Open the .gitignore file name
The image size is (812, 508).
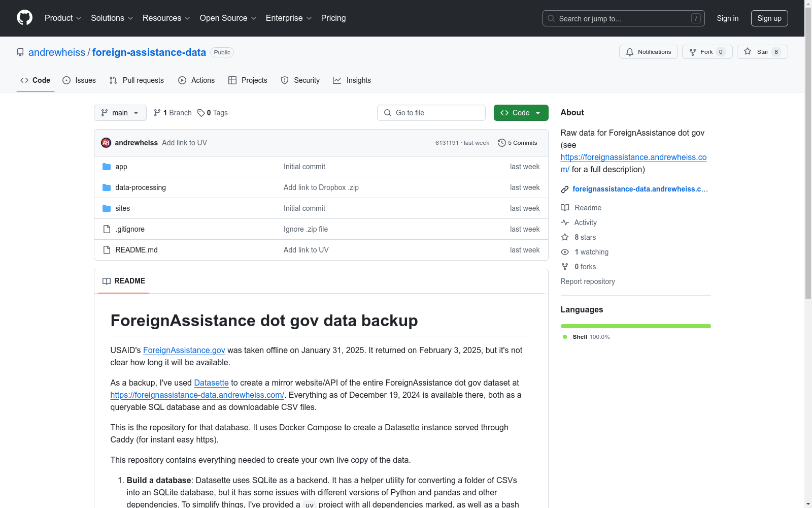pos(130,229)
